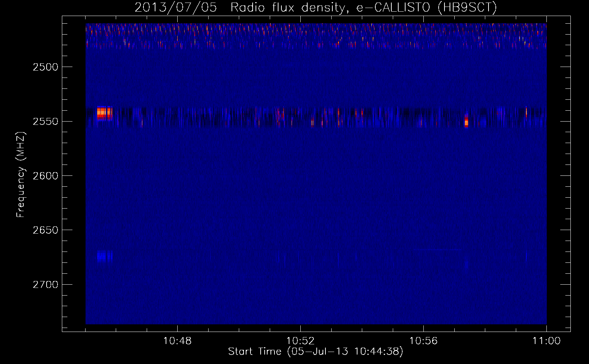589x364 pixels.
Task: Click the 2700 frequency tick label
Action: tap(46, 285)
